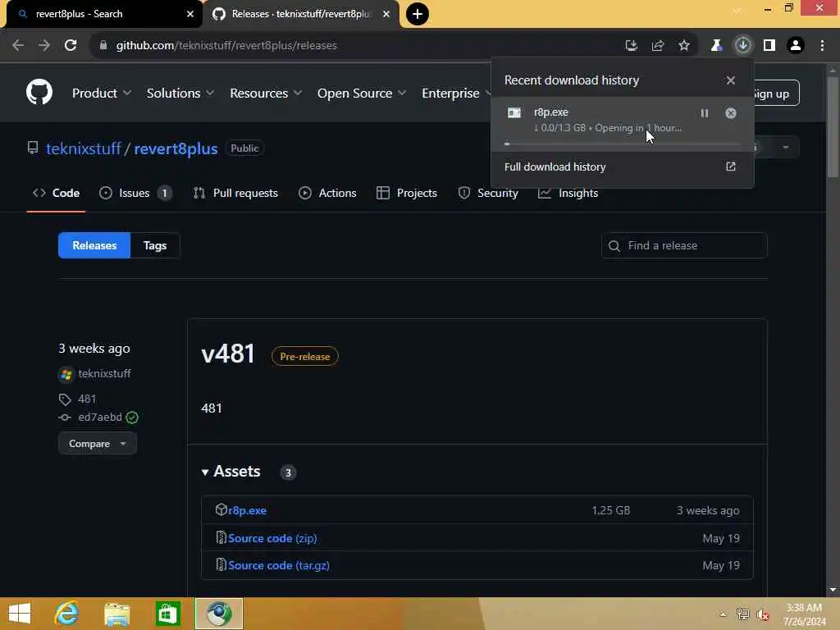Viewport: 840px width, 630px height.
Task: Close the Recent download history popup
Action: click(x=731, y=80)
